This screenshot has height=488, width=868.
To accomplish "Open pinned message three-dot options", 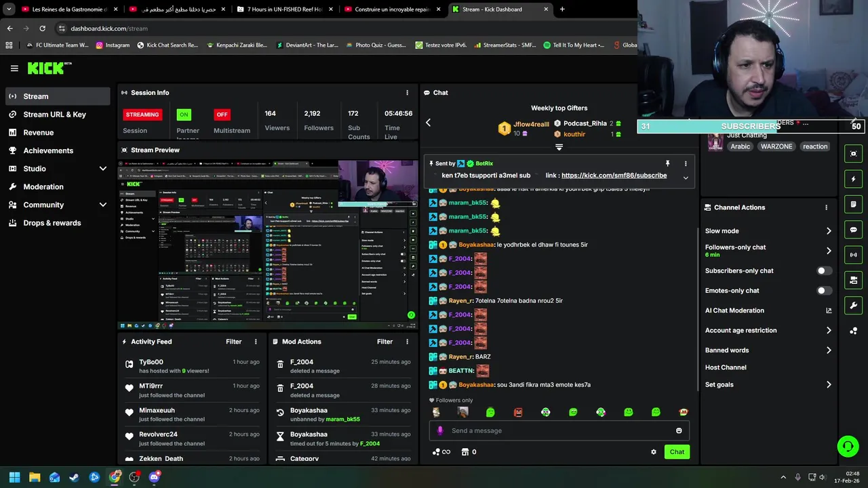I will tap(686, 163).
